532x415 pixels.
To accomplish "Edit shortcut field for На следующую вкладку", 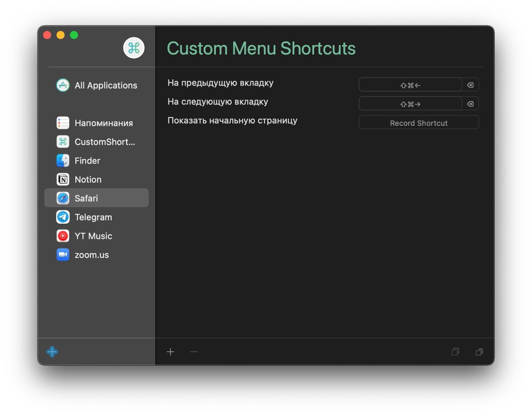I will pos(410,104).
